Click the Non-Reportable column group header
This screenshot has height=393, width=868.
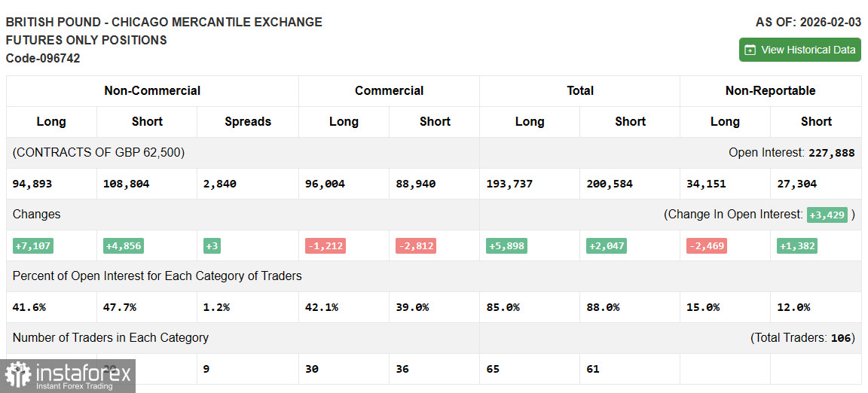[x=770, y=90]
